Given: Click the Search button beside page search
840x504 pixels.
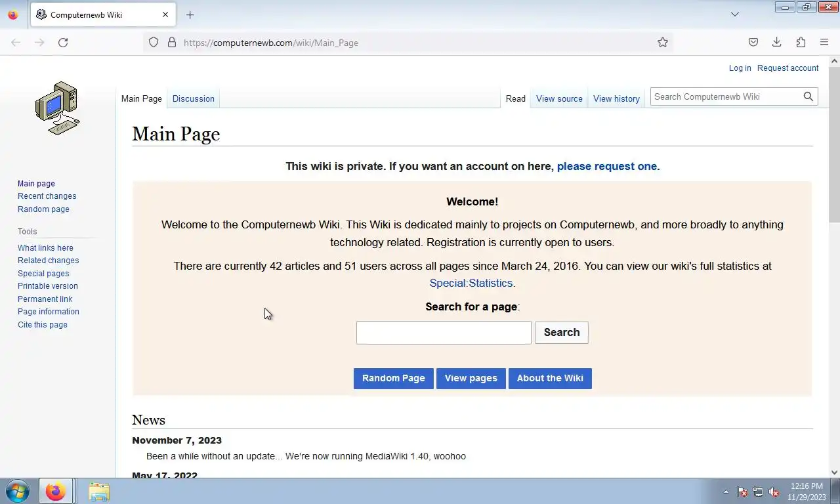Looking at the screenshot, I should (x=562, y=332).
